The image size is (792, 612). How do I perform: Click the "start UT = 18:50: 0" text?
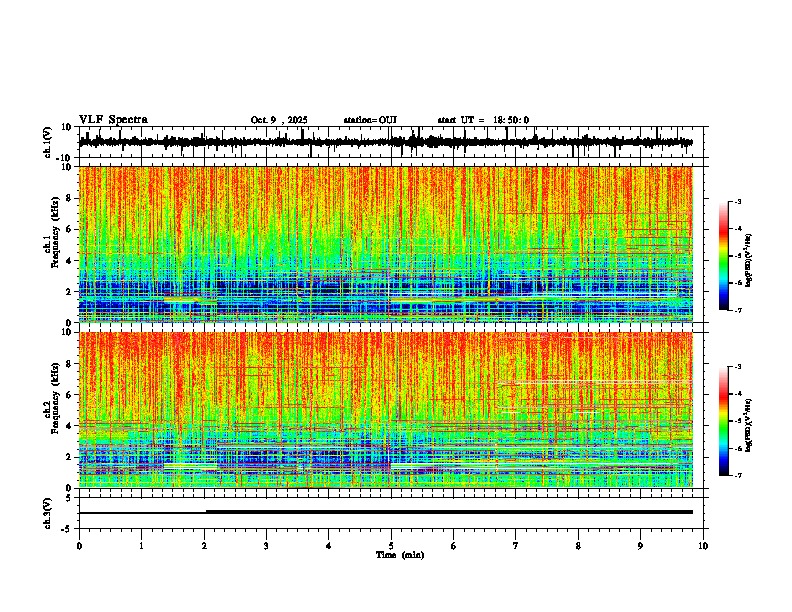pyautogui.click(x=483, y=120)
